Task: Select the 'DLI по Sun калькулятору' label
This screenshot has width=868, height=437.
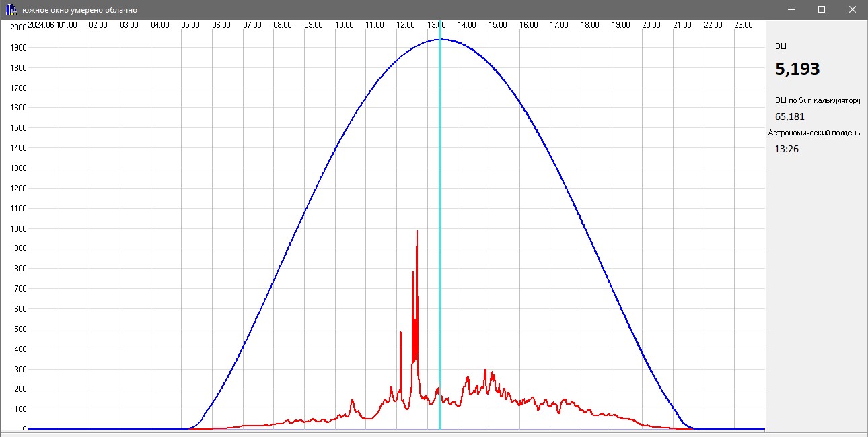Action: pyautogui.click(x=818, y=100)
